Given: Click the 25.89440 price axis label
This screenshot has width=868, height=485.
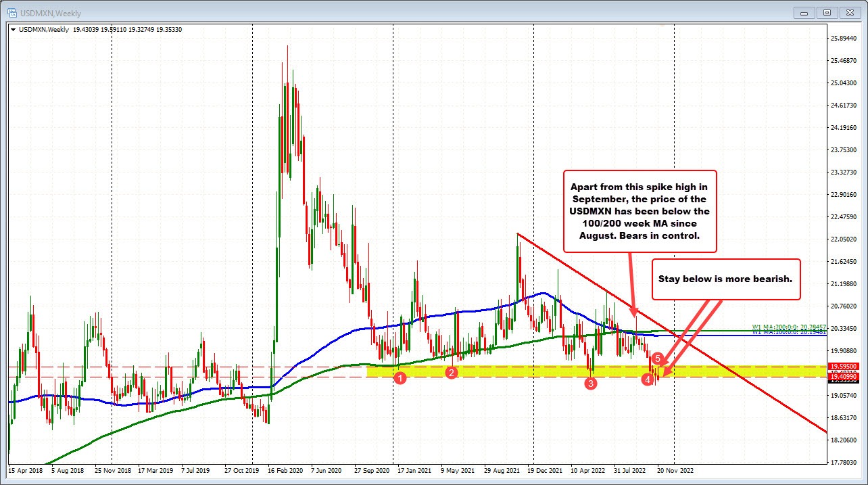Looking at the screenshot, I should pos(844,39).
